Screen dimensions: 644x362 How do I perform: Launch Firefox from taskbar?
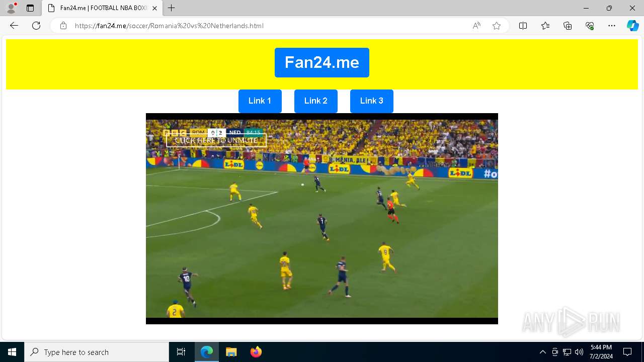(x=256, y=352)
